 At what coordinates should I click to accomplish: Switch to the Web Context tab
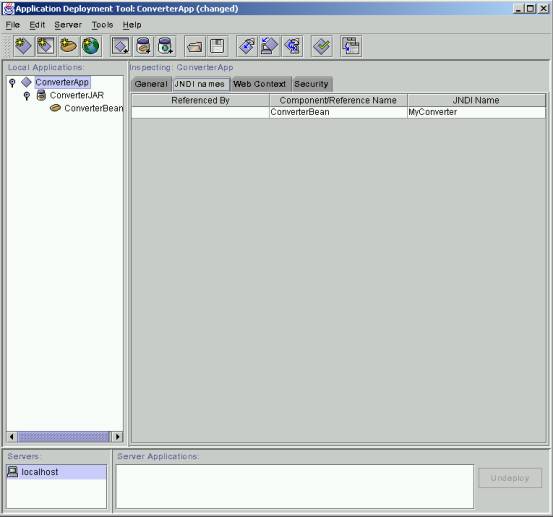tap(260, 84)
